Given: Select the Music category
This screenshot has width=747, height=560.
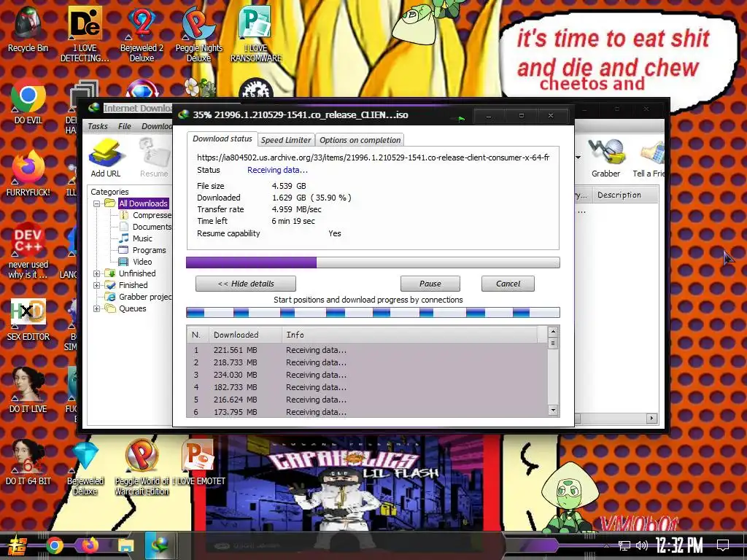Looking at the screenshot, I should click(136, 238).
